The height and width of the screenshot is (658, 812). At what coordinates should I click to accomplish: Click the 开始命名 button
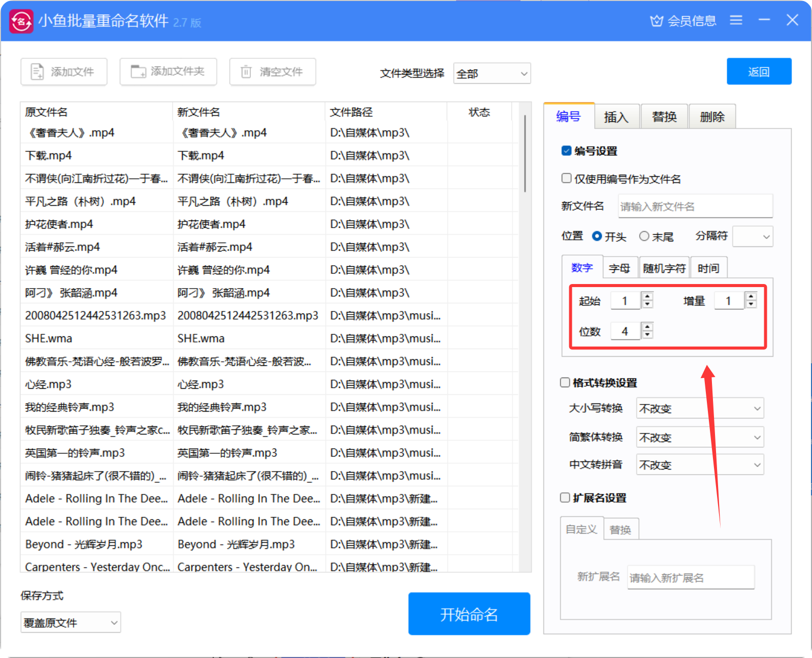click(469, 614)
